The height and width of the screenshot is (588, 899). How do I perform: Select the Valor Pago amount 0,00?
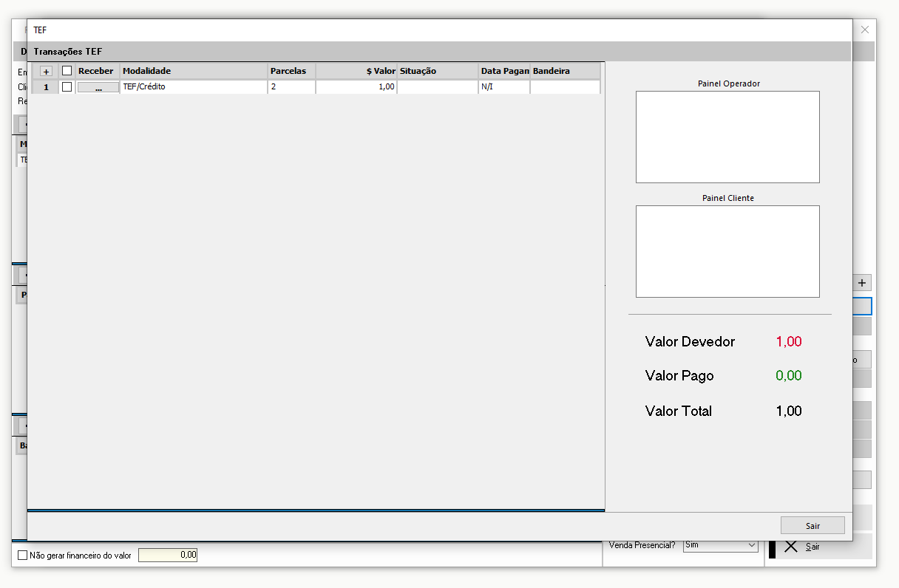click(x=789, y=376)
